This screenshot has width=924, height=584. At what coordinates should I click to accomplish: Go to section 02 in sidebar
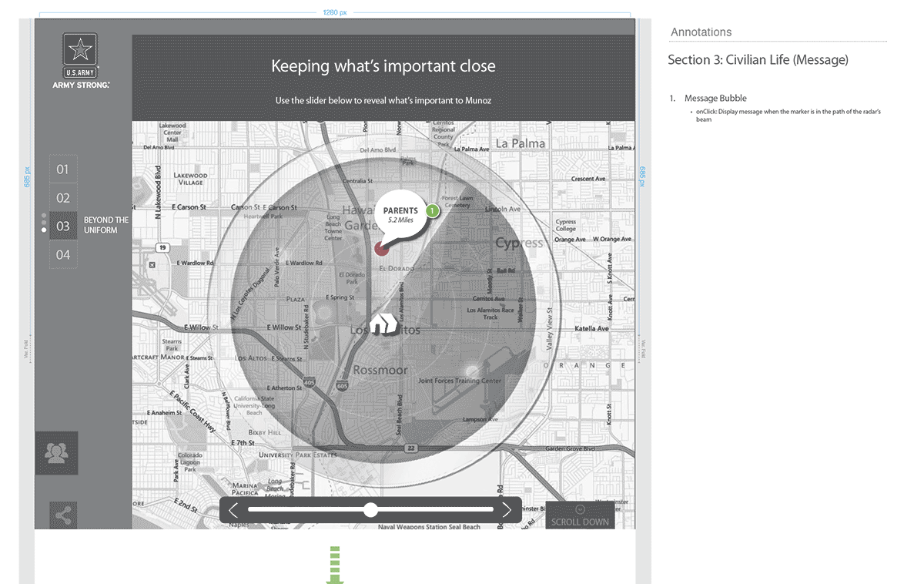click(63, 198)
